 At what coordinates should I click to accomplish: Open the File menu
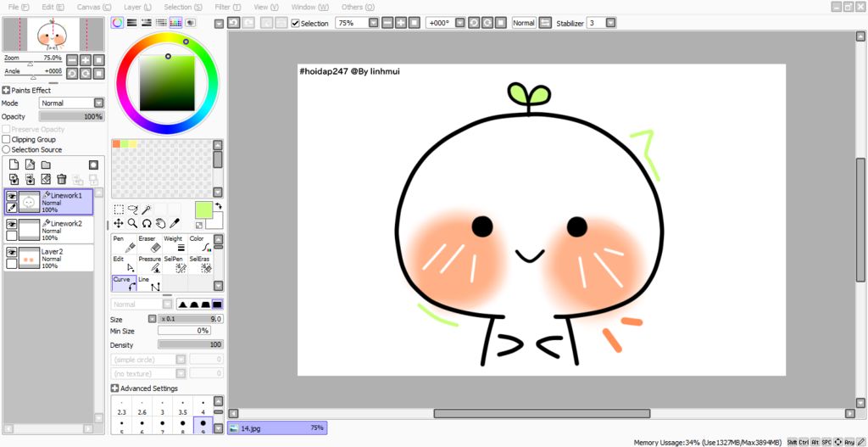pos(19,7)
